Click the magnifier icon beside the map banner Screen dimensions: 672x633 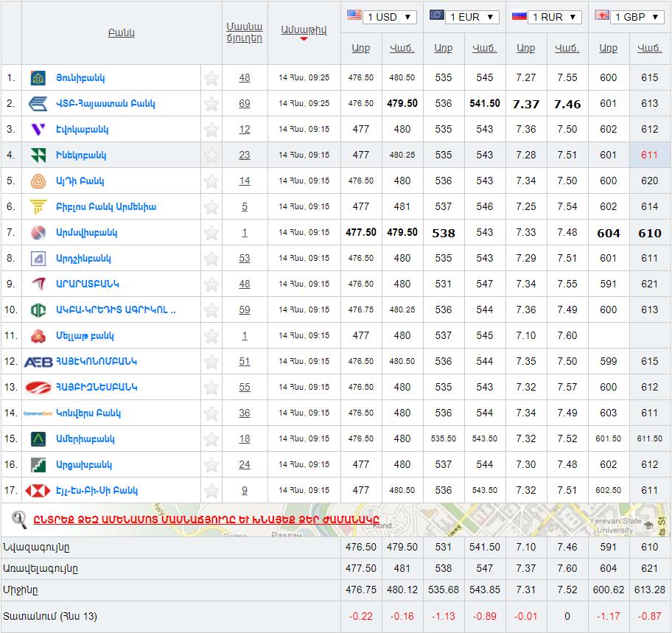(20, 519)
